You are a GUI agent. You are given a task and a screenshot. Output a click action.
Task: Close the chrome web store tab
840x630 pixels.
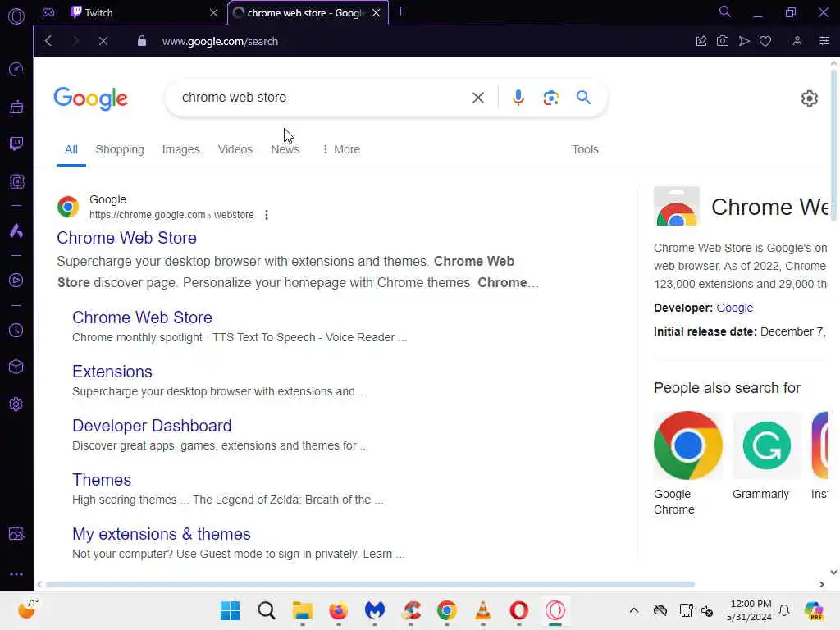pos(376,12)
